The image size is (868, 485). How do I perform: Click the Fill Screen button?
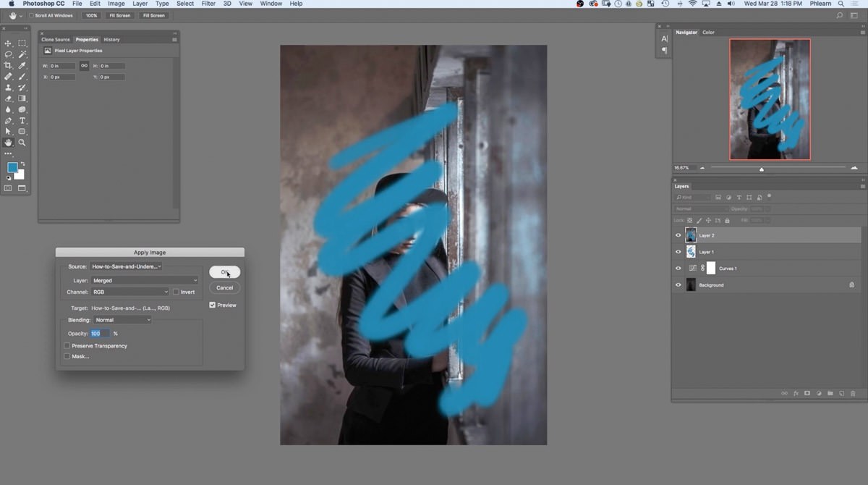pyautogui.click(x=153, y=15)
